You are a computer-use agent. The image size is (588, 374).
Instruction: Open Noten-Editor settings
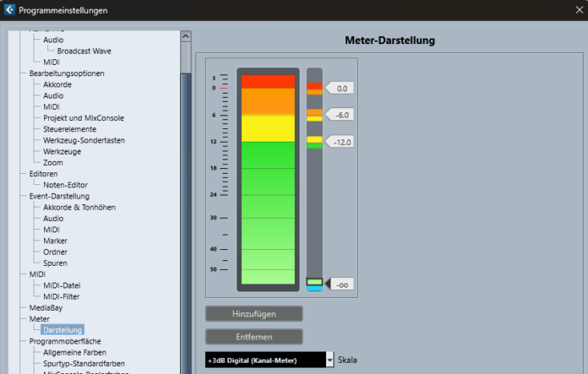click(x=65, y=185)
